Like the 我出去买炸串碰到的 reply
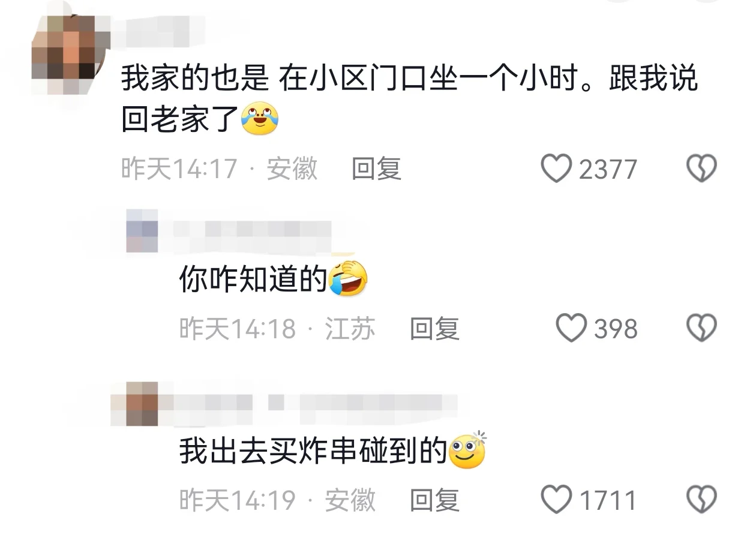The image size is (756, 547). point(556,500)
